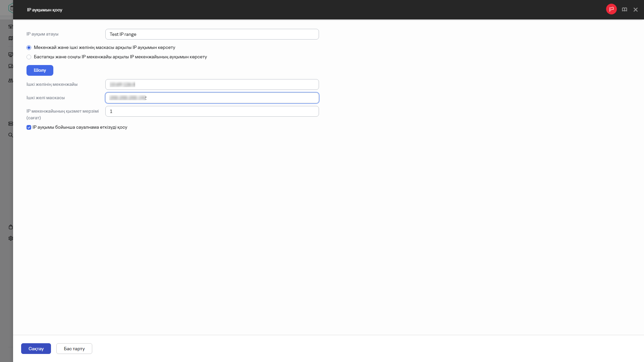Click the red flag notification icon
Viewport: 644px width, 362px height.
click(611, 9)
